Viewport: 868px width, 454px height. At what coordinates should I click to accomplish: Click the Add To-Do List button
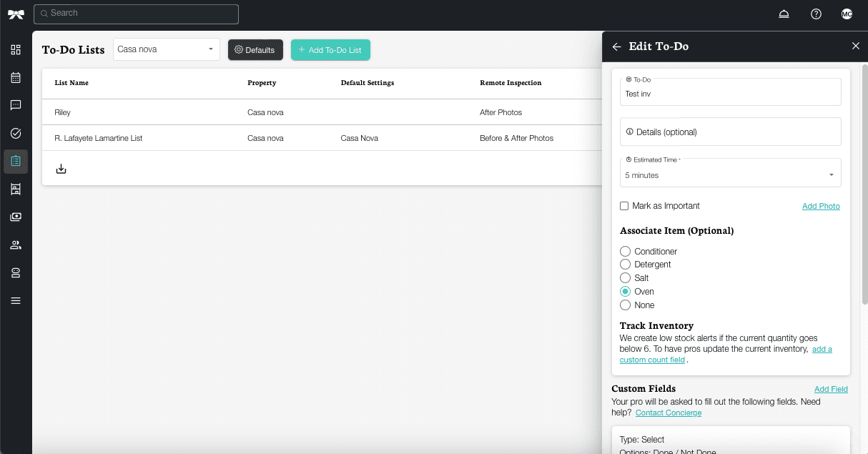click(330, 49)
